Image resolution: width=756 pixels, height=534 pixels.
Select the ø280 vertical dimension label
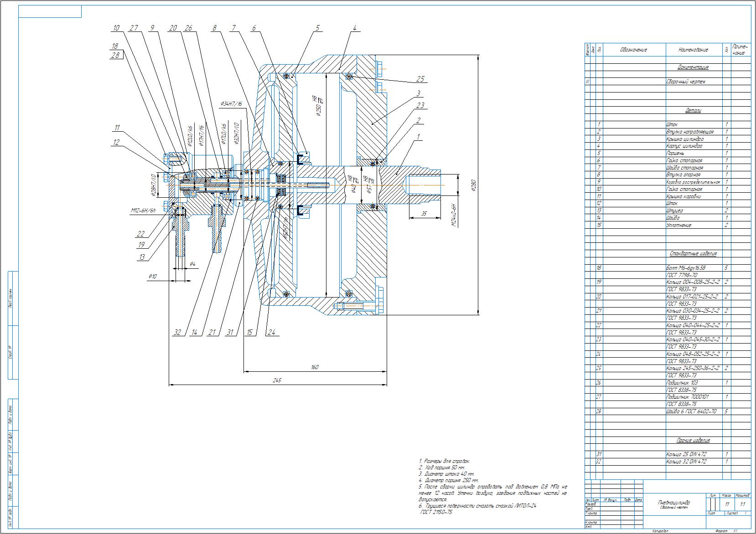(x=474, y=185)
